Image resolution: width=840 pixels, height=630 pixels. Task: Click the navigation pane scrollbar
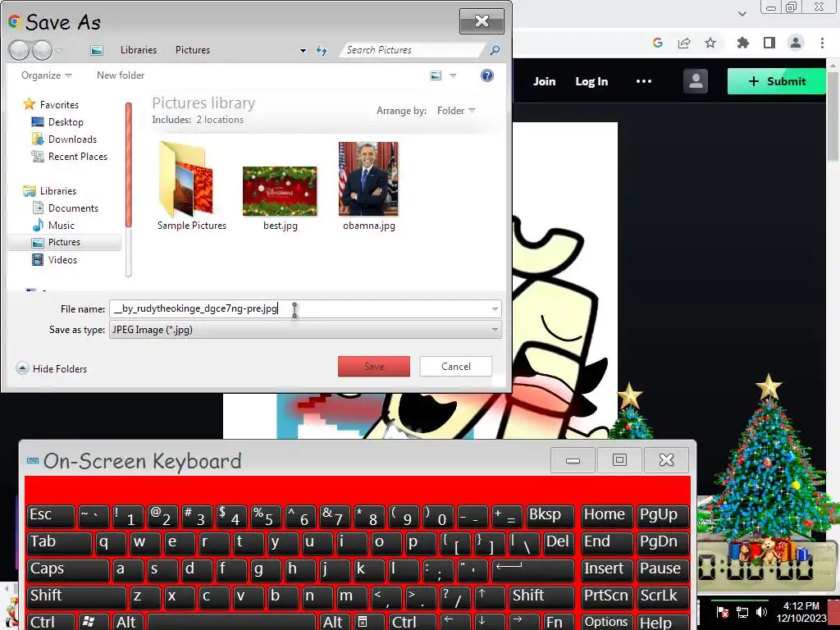click(x=129, y=189)
